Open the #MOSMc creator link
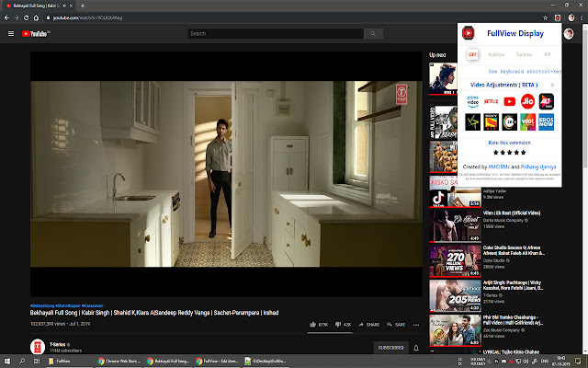The image size is (588, 368). [x=499, y=167]
